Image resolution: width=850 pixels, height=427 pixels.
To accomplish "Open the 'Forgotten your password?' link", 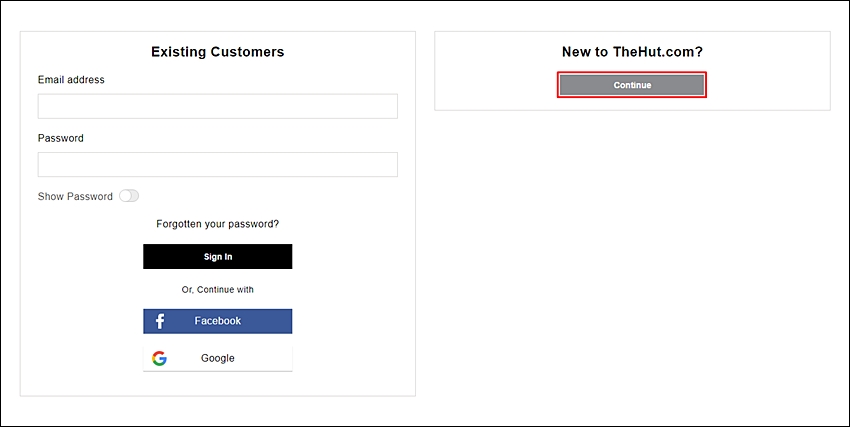I will (x=217, y=224).
